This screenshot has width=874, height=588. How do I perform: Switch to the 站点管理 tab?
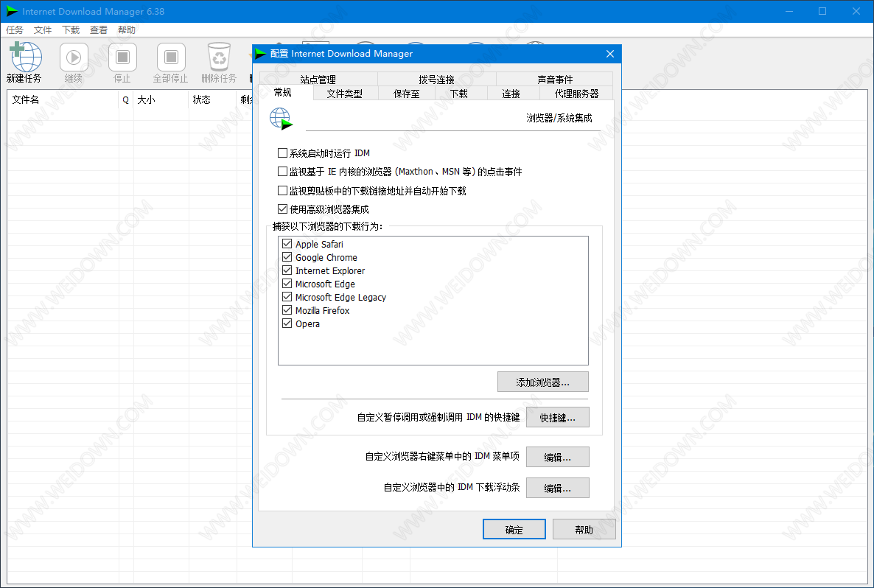318,79
